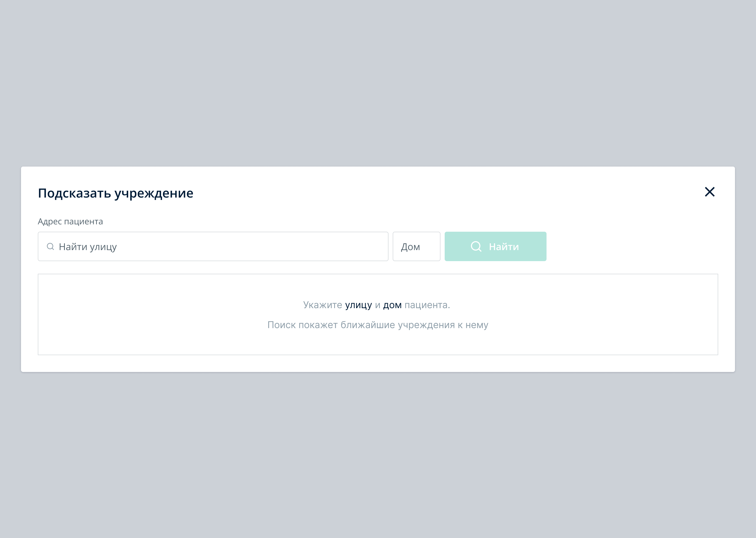Click the word "пациента." ending the first hint line
Screen dimensions: 756x538
click(x=427, y=305)
